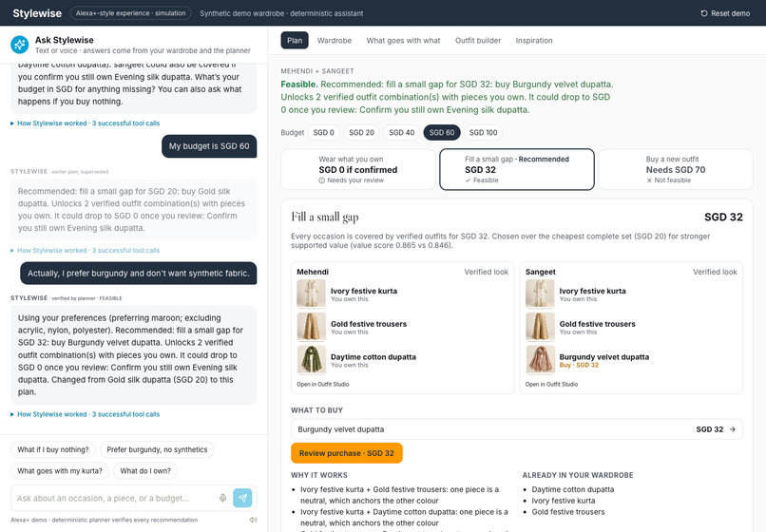Open Burgundy velvet dupatta thumbnail
This screenshot has width=766, height=532.
(x=540, y=360)
